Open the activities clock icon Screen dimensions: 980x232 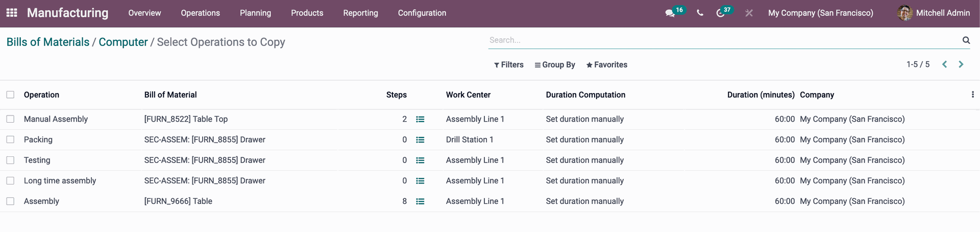720,13
